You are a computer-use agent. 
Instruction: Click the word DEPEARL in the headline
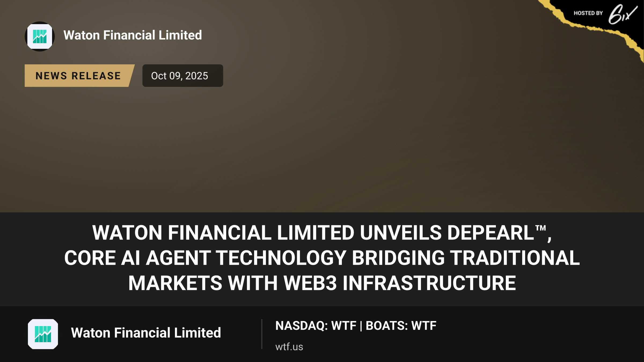491,232
